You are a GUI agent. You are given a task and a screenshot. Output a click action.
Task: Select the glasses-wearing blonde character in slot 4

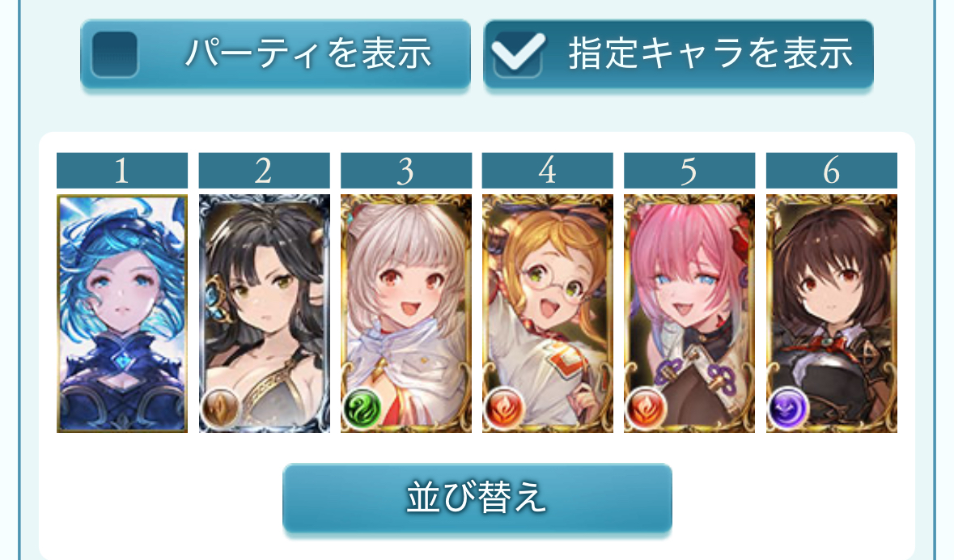pos(548,313)
